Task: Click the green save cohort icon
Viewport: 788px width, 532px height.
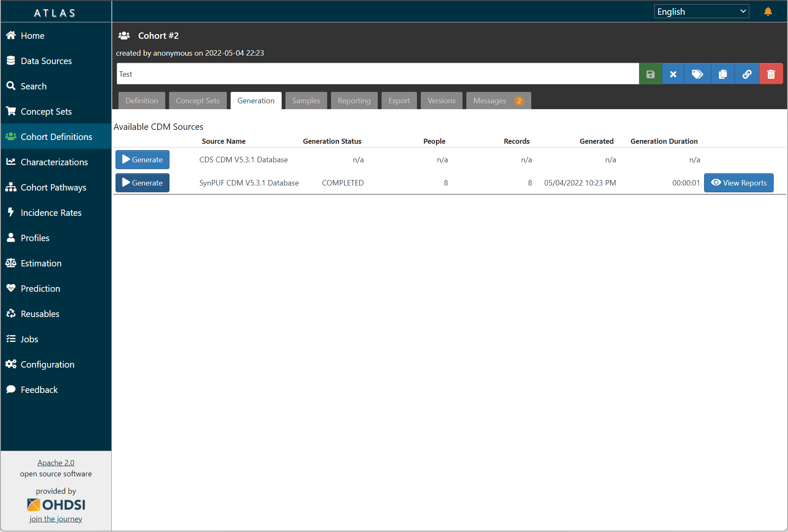Action: [650, 74]
